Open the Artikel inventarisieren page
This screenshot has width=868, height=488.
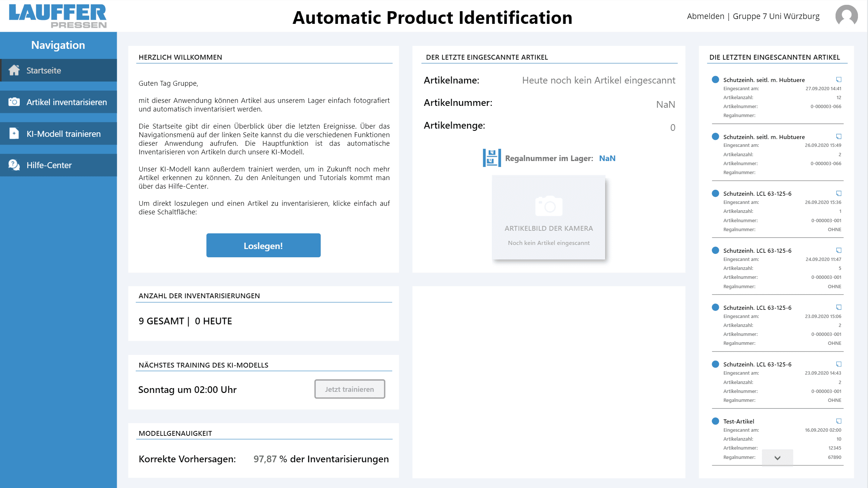click(x=66, y=102)
